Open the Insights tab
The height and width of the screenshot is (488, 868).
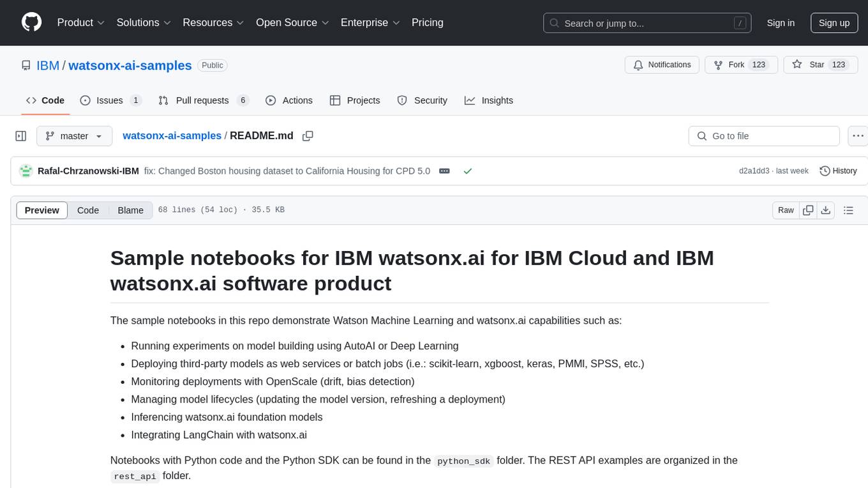(x=489, y=100)
